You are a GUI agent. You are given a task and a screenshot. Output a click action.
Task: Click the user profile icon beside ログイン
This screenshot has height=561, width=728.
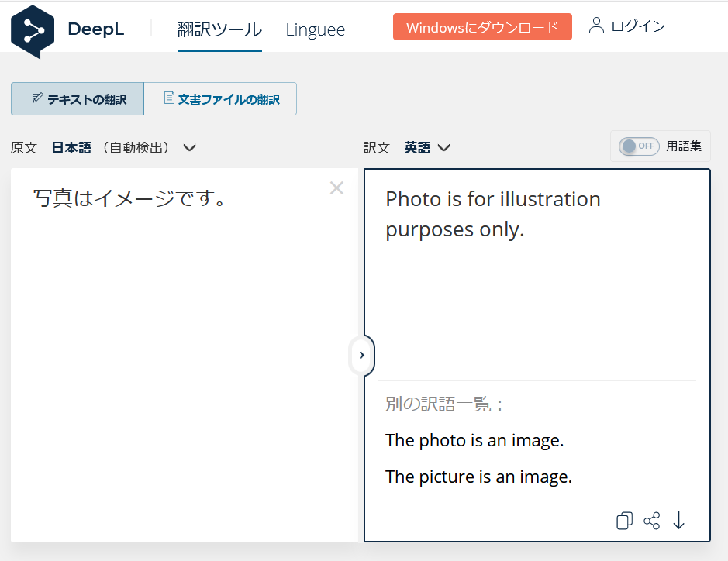click(x=596, y=26)
